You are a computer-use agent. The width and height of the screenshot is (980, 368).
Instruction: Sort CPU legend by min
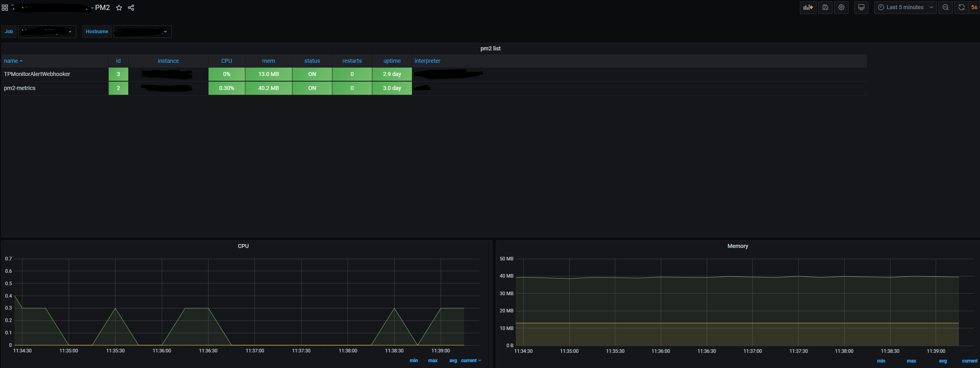pyautogui.click(x=413, y=360)
